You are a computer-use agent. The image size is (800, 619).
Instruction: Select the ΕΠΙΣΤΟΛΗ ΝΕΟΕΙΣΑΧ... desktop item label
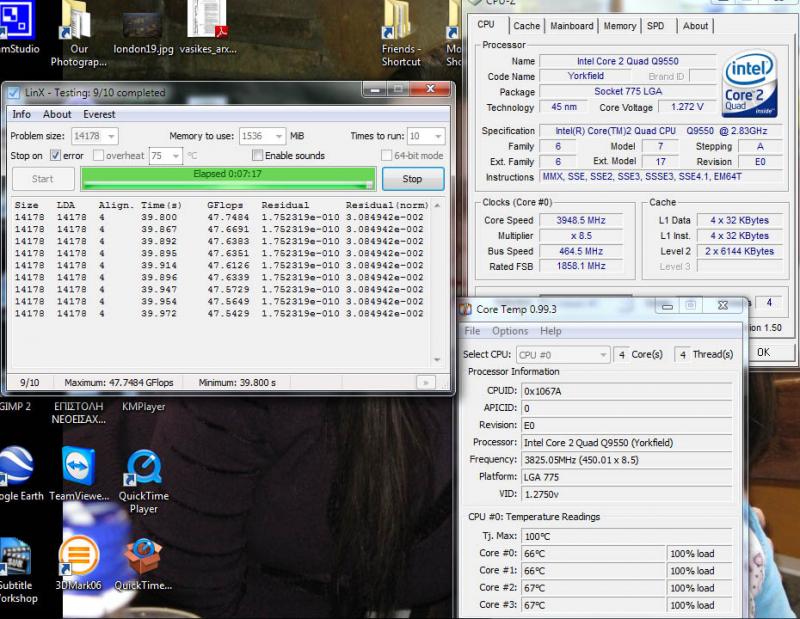(79, 413)
